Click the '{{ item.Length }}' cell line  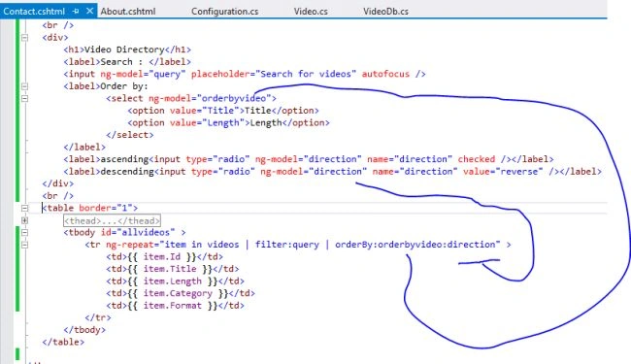click(176, 281)
